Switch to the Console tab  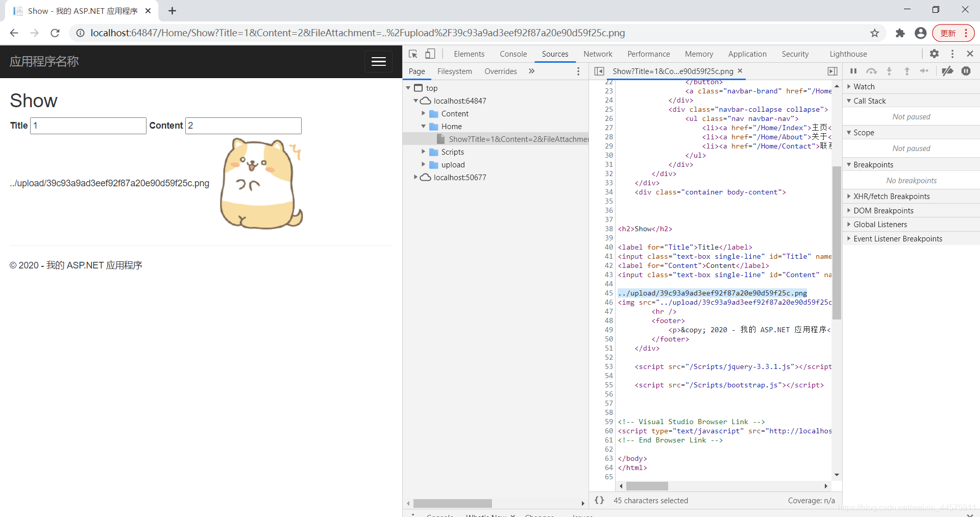pos(513,54)
